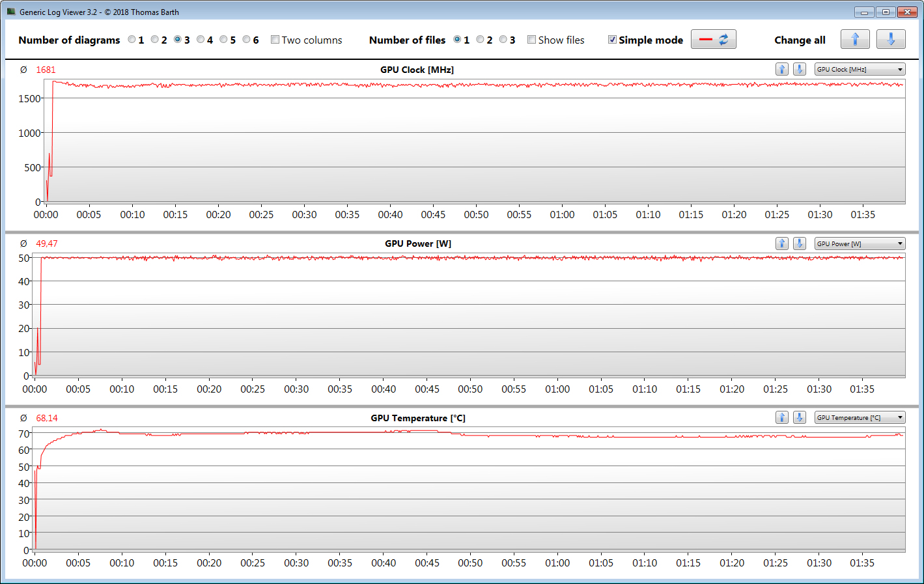Select 6 for number of diagrams

point(246,40)
